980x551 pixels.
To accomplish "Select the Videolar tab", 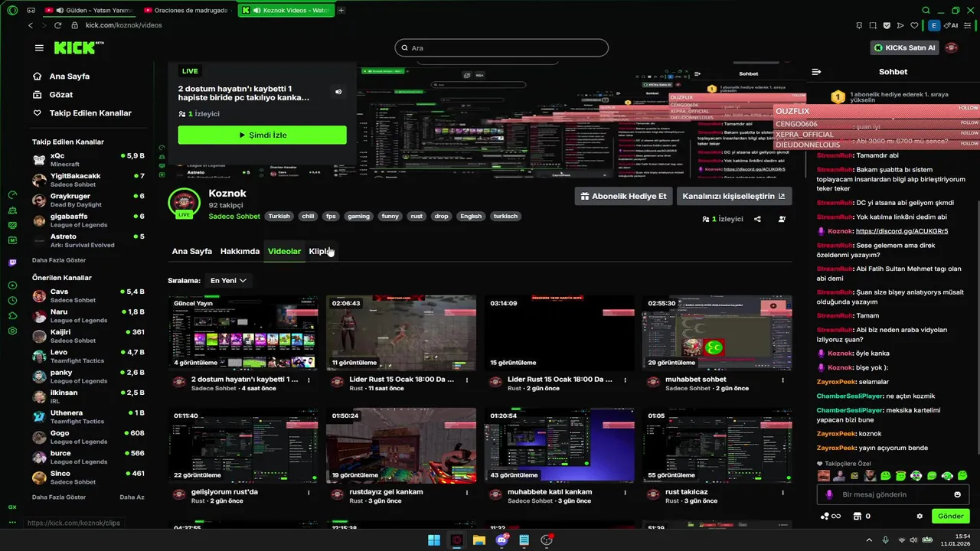I will [284, 251].
